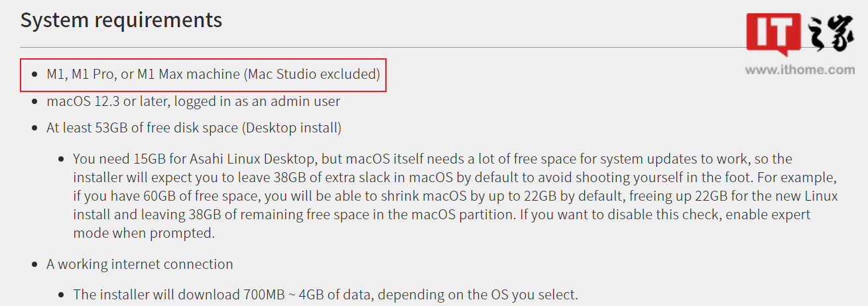The image size is (868, 306).
Task: Click the A working internet connection text
Action: coord(140,264)
